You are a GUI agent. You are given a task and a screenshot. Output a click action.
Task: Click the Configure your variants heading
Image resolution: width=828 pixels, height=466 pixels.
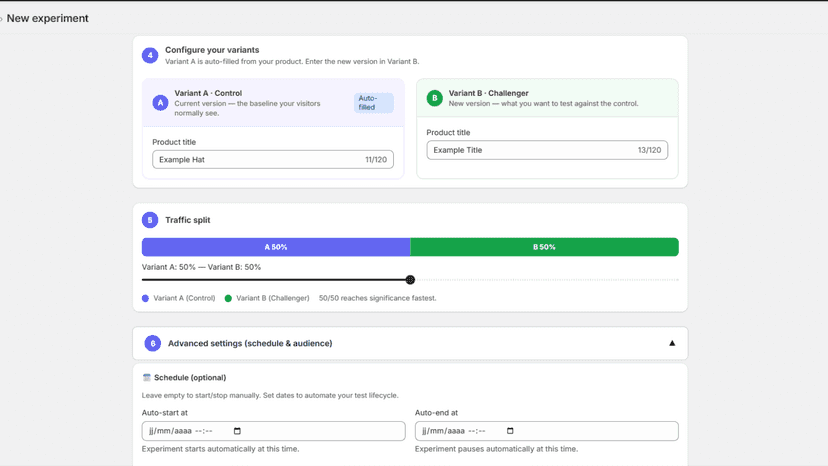[x=212, y=50]
